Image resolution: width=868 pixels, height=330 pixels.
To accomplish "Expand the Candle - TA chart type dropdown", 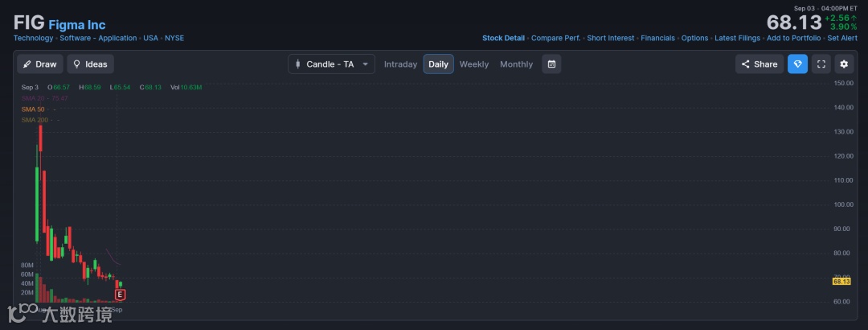I will [x=331, y=64].
